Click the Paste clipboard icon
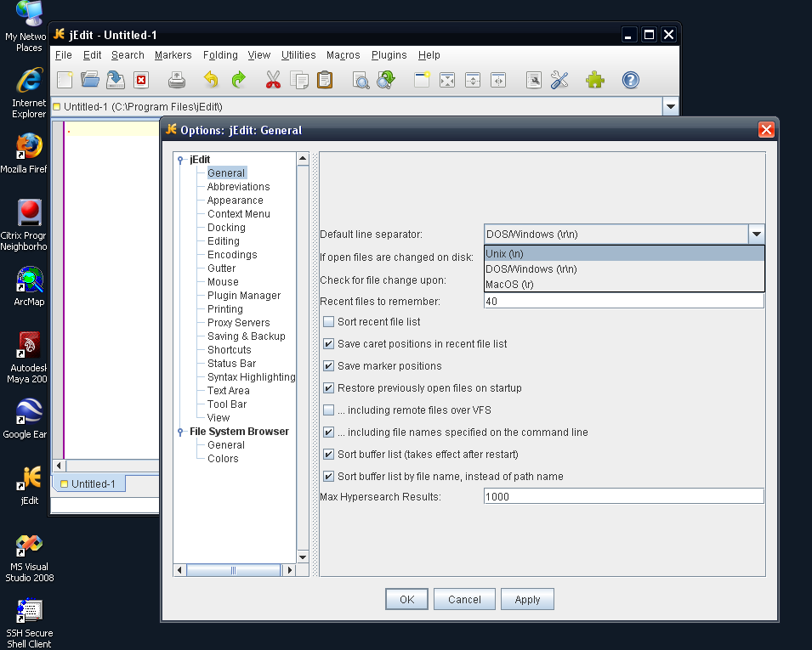Image resolution: width=812 pixels, height=650 pixels. (325, 80)
